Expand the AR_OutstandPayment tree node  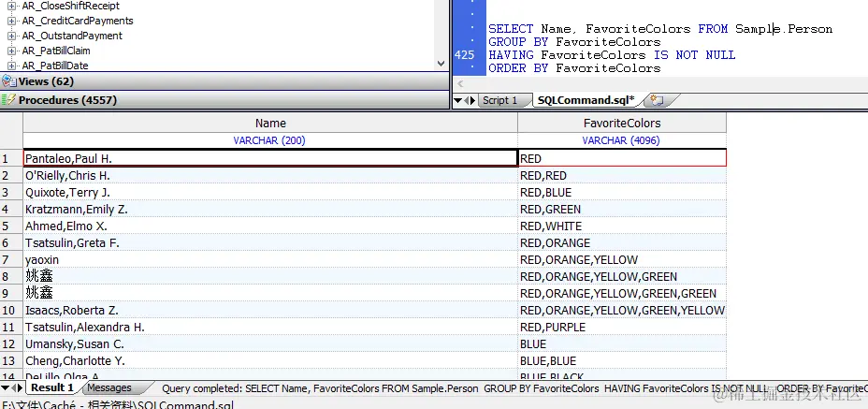point(11,36)
